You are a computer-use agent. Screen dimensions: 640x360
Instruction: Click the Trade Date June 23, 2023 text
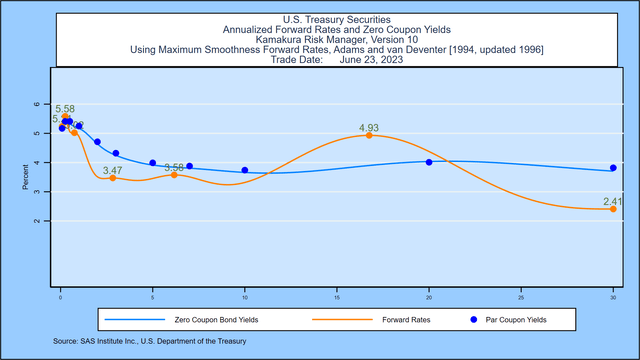(x=337, y=60)
